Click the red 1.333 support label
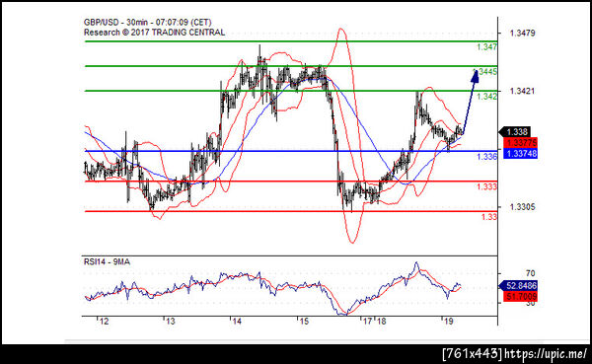 coord(486,186)
